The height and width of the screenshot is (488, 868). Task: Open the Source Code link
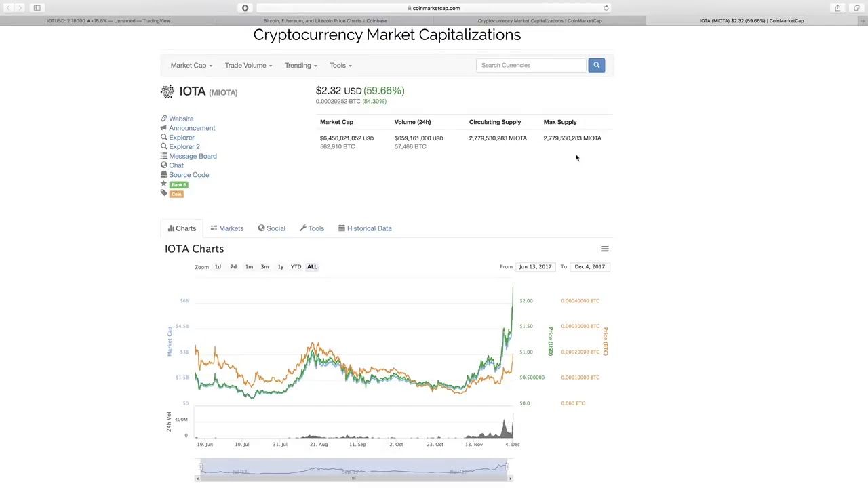point(189,175)
